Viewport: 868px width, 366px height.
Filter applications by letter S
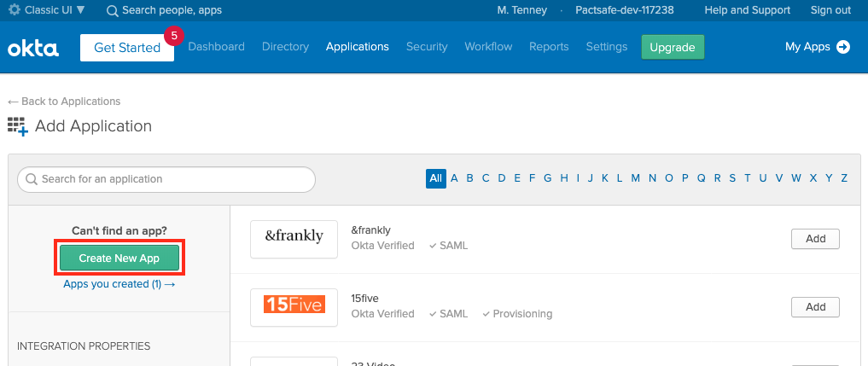pos(732,178)
